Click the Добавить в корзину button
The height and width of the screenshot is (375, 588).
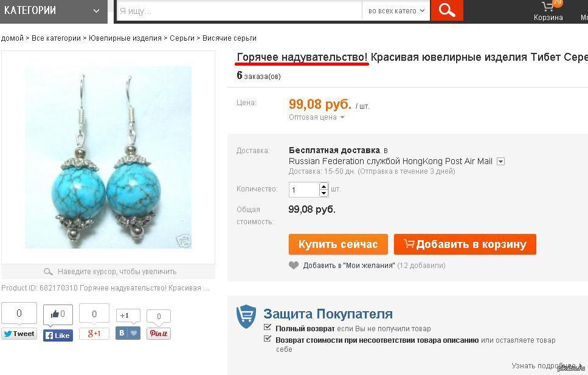(465, 244)
